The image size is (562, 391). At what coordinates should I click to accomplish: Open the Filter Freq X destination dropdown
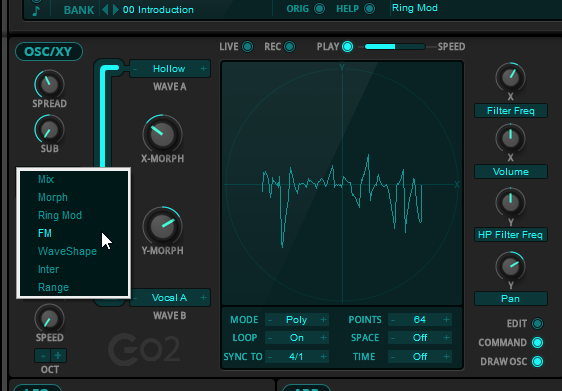511,111
